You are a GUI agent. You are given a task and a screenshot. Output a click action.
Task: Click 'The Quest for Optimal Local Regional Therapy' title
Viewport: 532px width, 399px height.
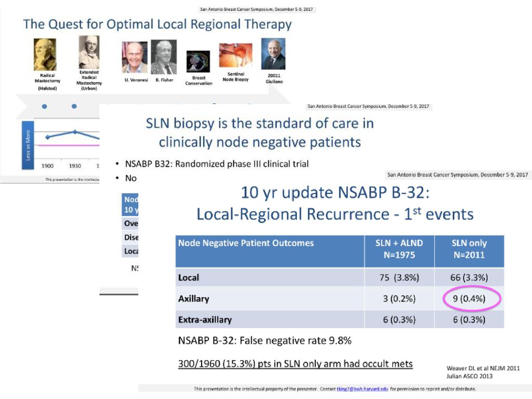[x=157, y=24]
